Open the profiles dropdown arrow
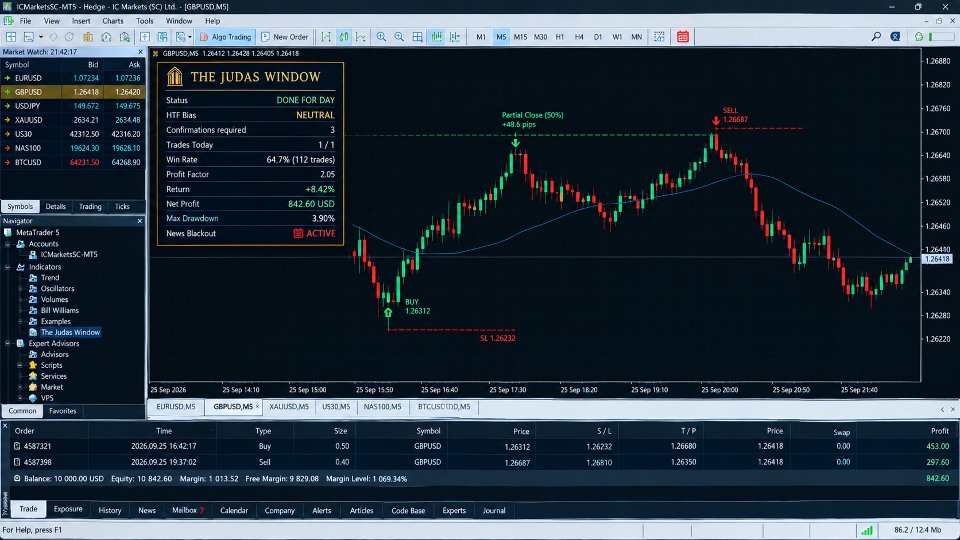Viewport: 960px width, 540px height. (x=40, y=37)
